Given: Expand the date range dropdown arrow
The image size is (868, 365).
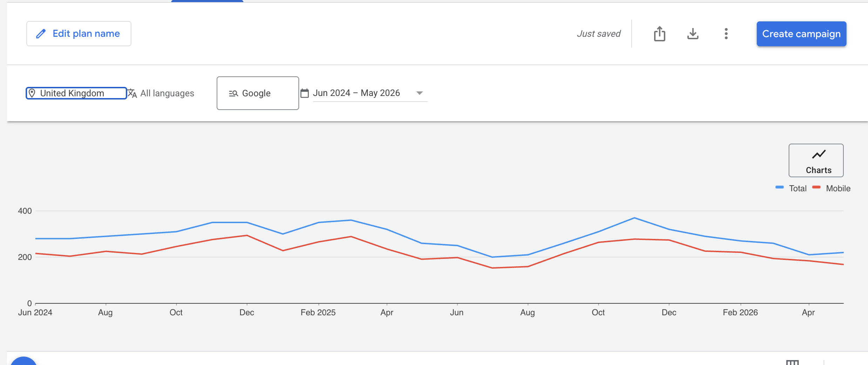Looking at the screenshot, I should point(419,93).
